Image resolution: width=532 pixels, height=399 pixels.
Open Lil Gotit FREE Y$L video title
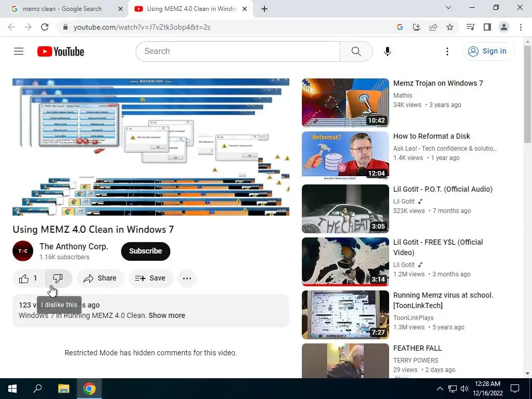[x=438, y=247]
